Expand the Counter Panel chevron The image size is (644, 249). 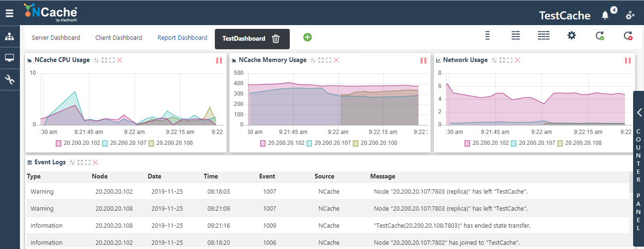click(x=639, y=112)
